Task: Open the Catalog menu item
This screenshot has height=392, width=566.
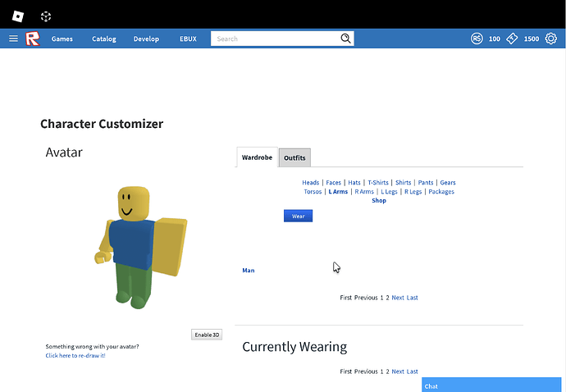Action: click(104, 39)
